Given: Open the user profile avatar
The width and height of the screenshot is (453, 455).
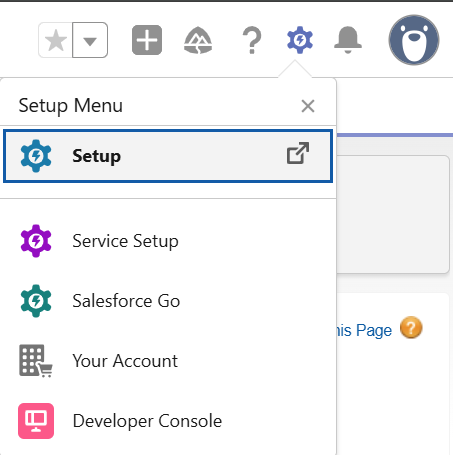Looking at the screenshot, I should pyautogui.click(x=414, y=40).
